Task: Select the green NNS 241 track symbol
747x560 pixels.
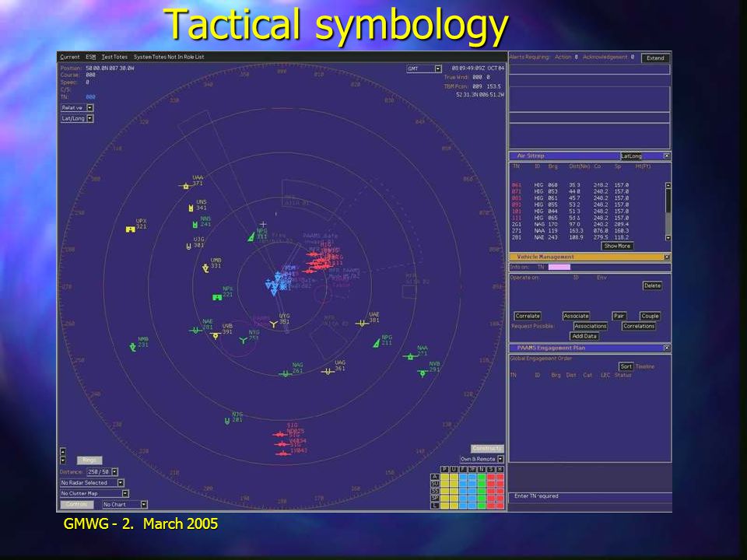Action: [195, 224]
